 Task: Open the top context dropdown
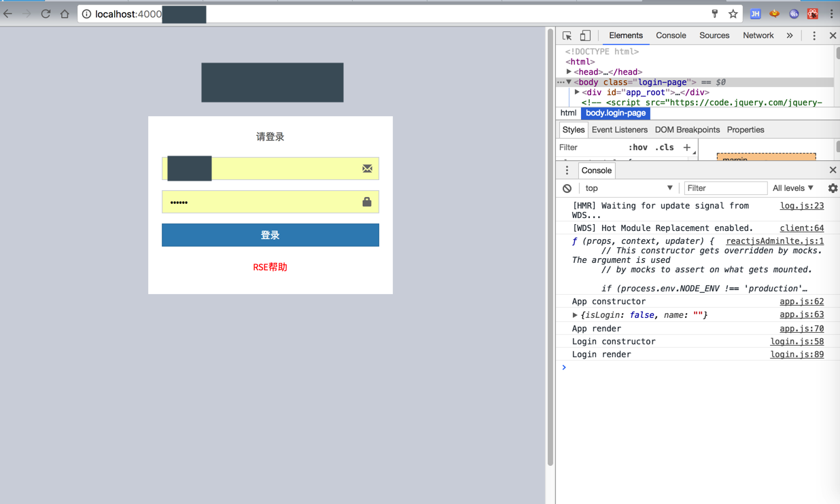point(629,188)
